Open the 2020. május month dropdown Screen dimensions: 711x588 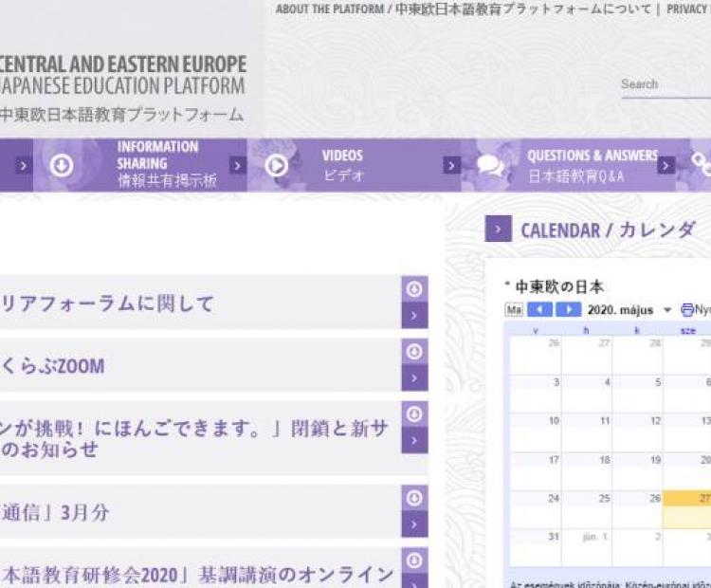(666, 311)
